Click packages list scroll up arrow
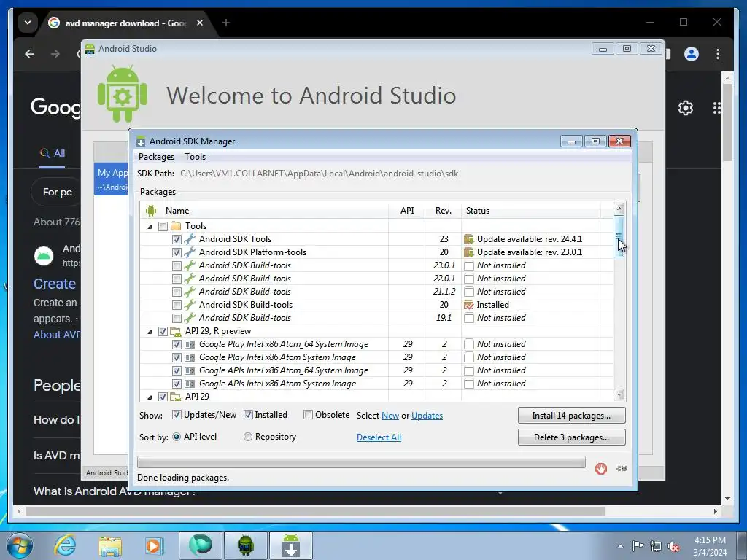Screen dimensions: 747x560 pyautogui.click(x=619, y=209)
